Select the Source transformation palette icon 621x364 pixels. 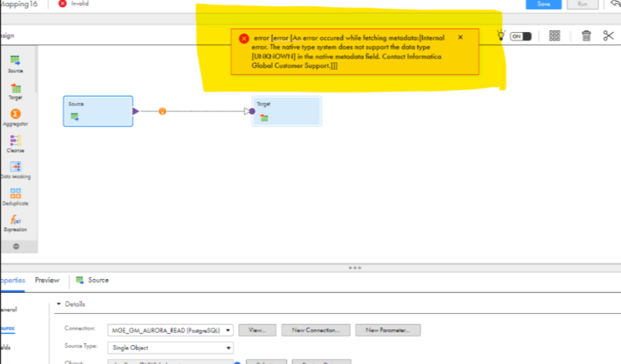15,61
